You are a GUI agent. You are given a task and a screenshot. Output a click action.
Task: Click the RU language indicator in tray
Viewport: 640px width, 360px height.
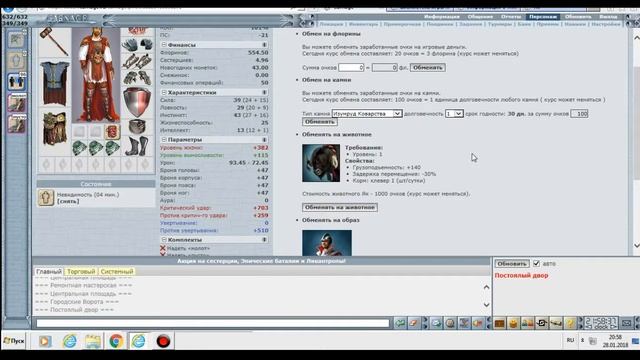point(570,340)
